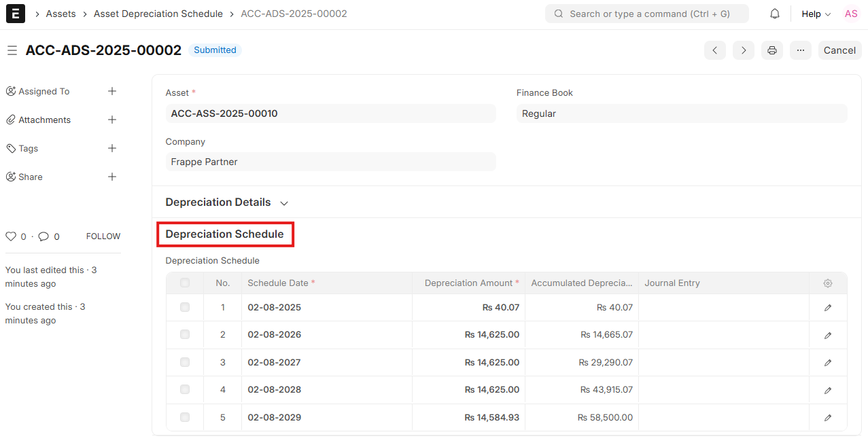Select the checkbox for row 2
The height and width of the screenshot is (445, 868).
[x=185, y=335]
